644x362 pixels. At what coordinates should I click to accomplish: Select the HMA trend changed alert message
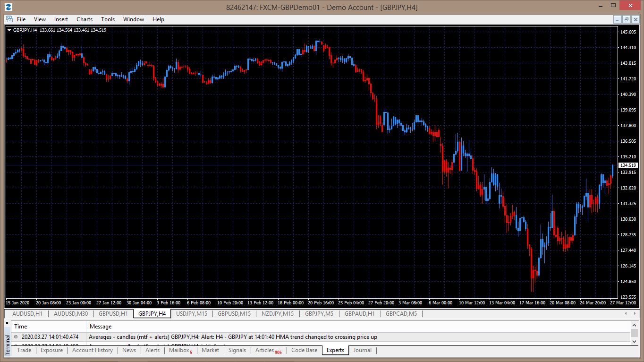(233, 337)
